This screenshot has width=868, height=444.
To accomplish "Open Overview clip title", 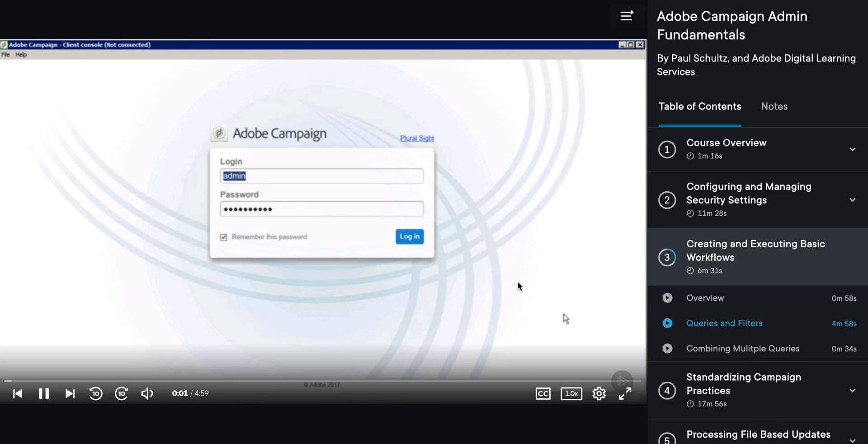I will tap(705, 298).
